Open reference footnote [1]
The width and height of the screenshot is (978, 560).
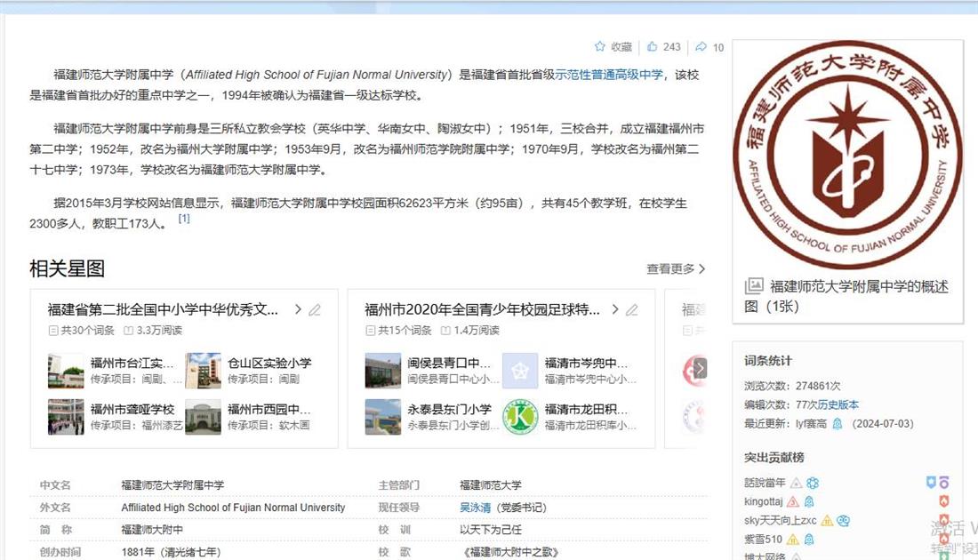coord(184,219)
